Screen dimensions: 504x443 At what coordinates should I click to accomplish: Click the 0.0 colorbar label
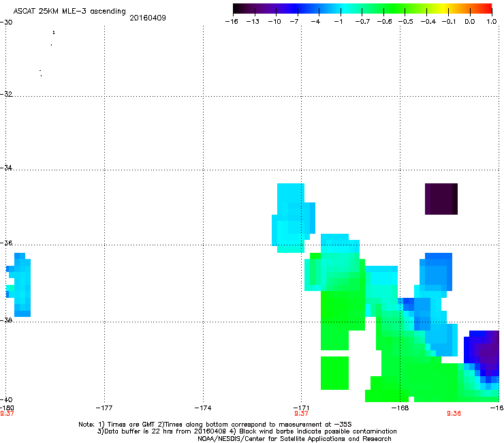point(470,22)
